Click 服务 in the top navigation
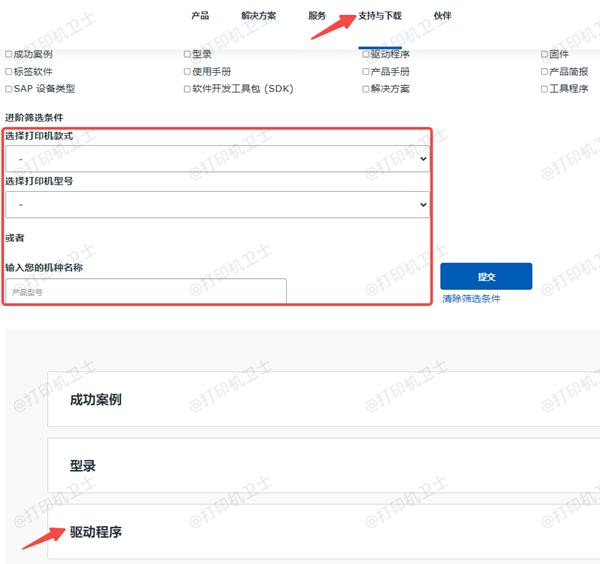Image resolution: width=600 pixels, height=564 pixels. tap(317, 16)
